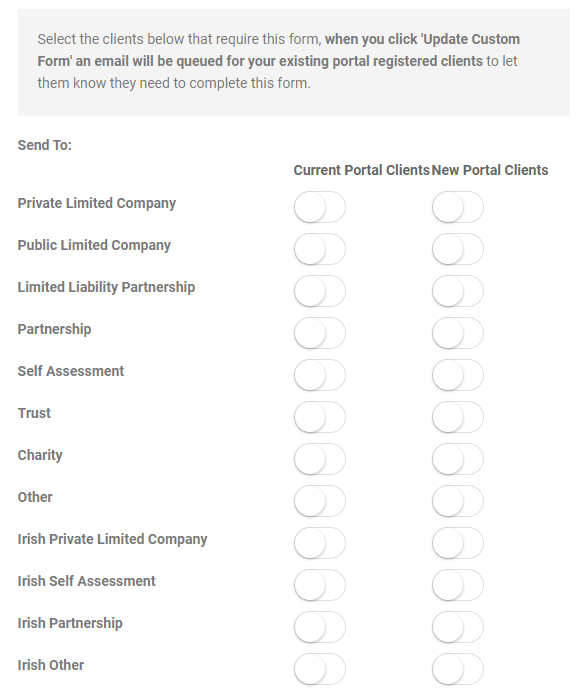Toggle Irish Private Limited Company New Portal Clients

click(x=458, y=543)
